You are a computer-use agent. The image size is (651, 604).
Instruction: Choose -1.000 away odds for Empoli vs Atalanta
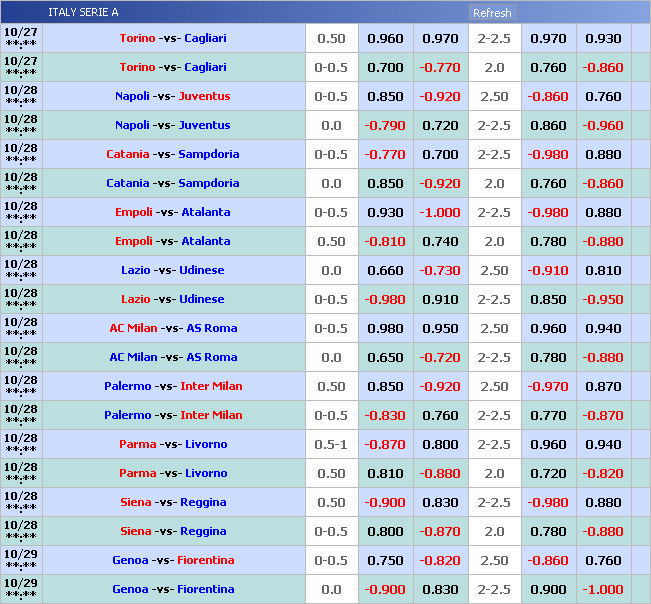pos(440,213)
